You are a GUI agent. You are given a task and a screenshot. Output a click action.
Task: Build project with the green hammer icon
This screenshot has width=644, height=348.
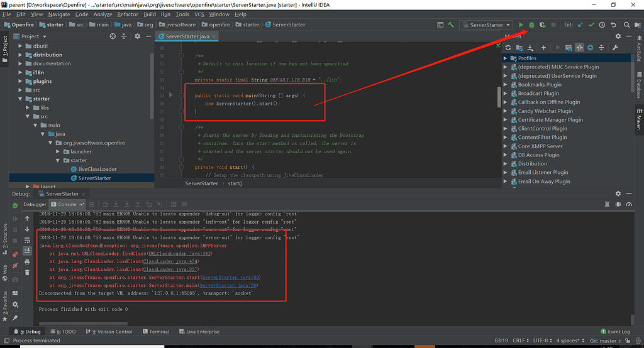click(451, 24)
